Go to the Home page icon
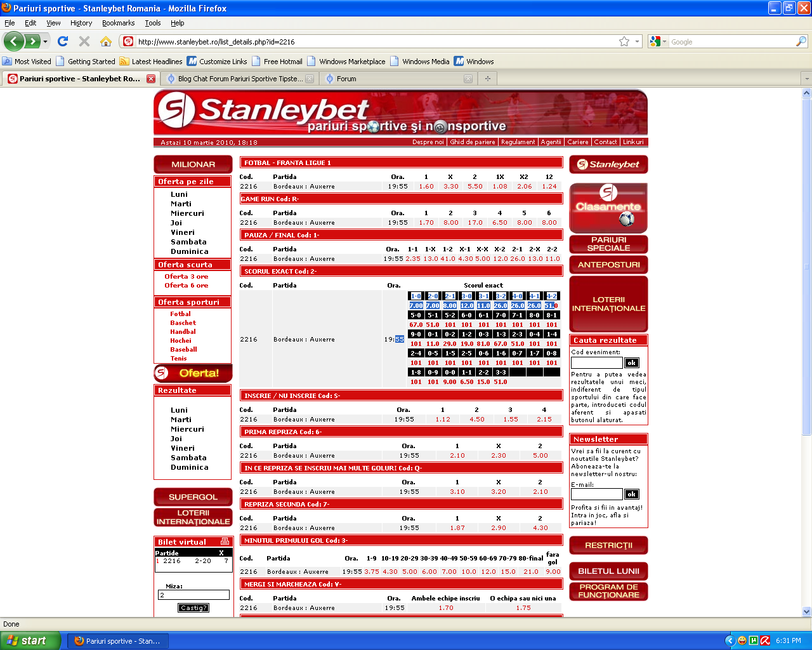The image size is (812, 650). (106, 41)
